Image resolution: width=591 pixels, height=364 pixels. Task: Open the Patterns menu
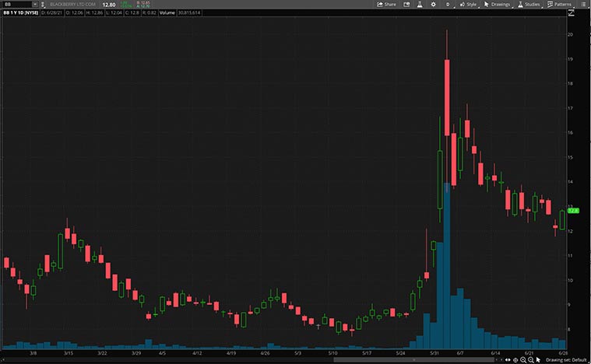[560, 4]
